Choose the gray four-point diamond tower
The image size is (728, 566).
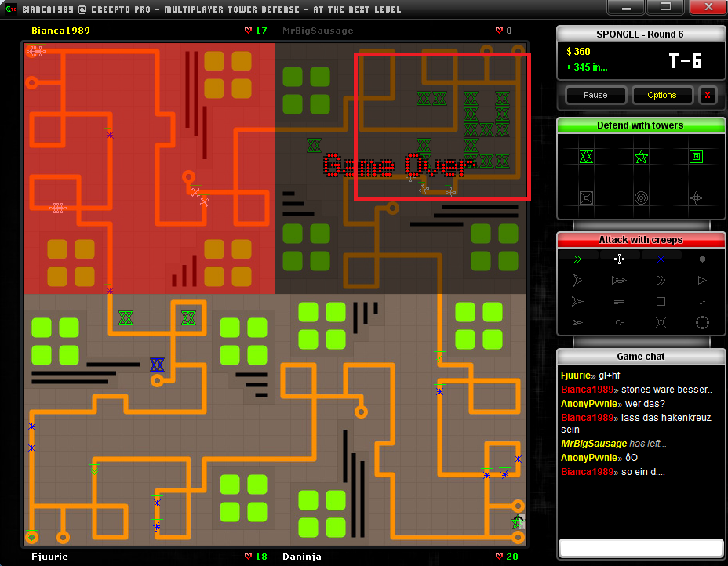coord(696,198)
